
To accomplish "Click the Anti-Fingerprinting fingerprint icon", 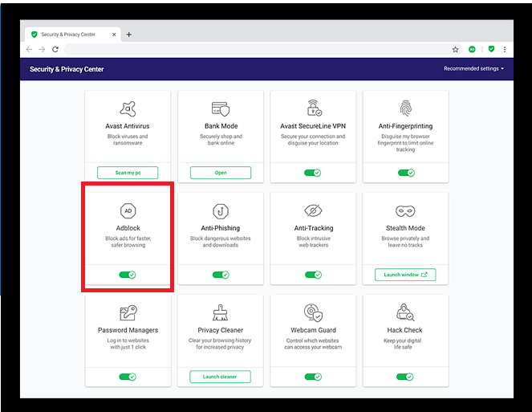I will (x=405, y=108).
